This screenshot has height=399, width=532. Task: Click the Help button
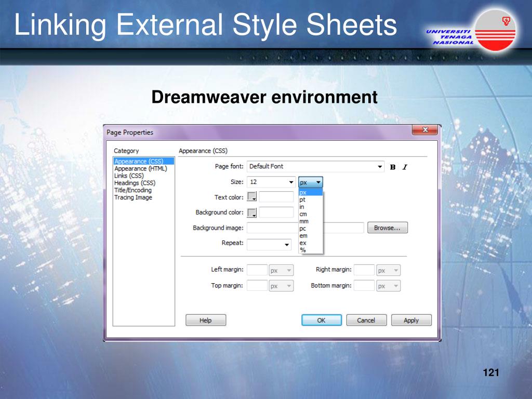206,320
